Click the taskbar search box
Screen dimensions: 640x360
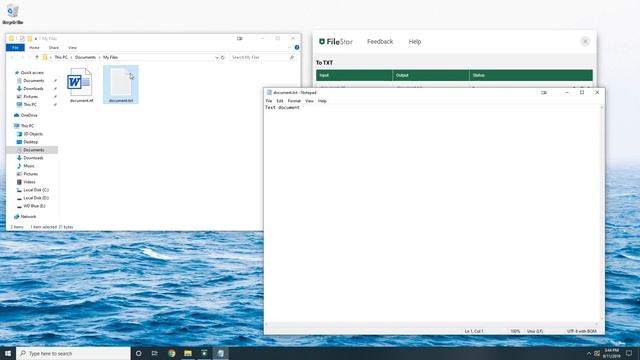point(73,353)
